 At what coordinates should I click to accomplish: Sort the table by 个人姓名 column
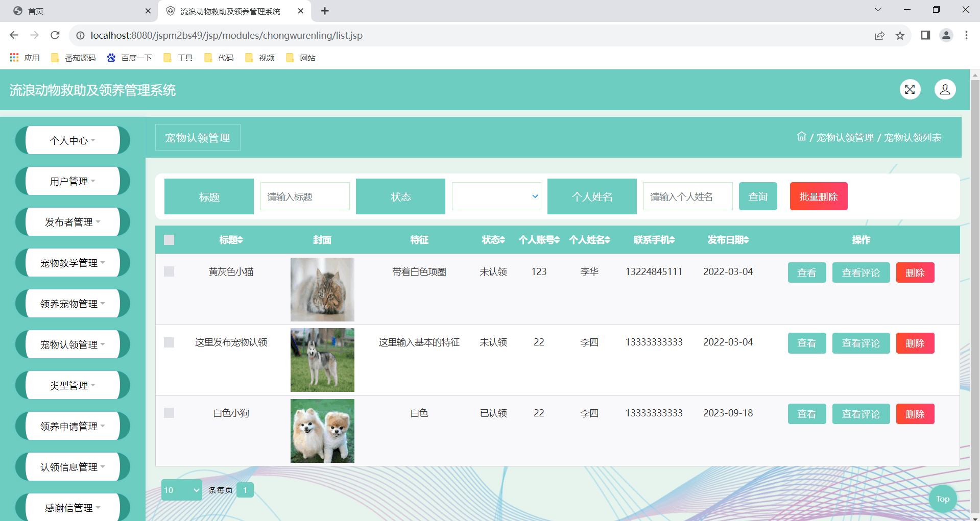(589, 240)
